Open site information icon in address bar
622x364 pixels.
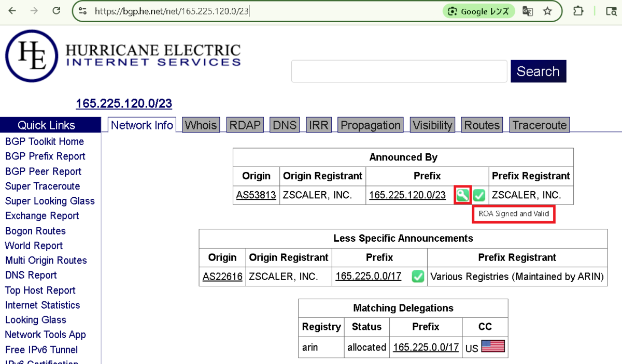pos(82,11)
